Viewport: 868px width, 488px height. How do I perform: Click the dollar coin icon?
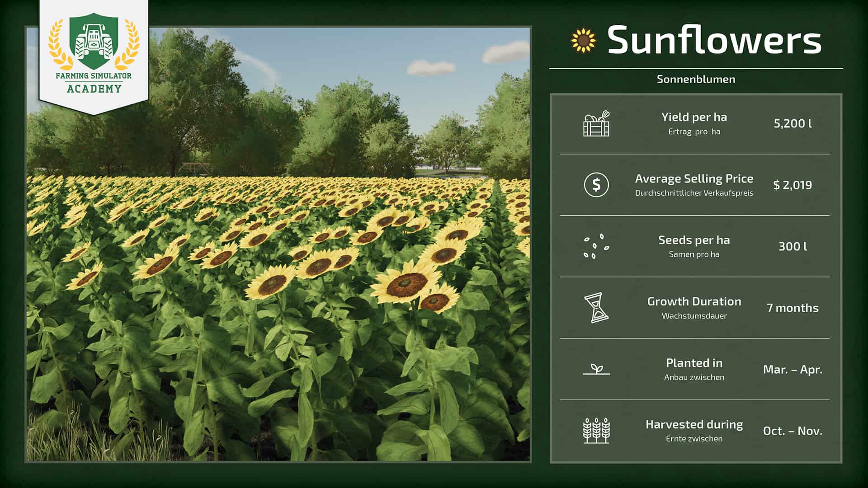click(596, 185)
